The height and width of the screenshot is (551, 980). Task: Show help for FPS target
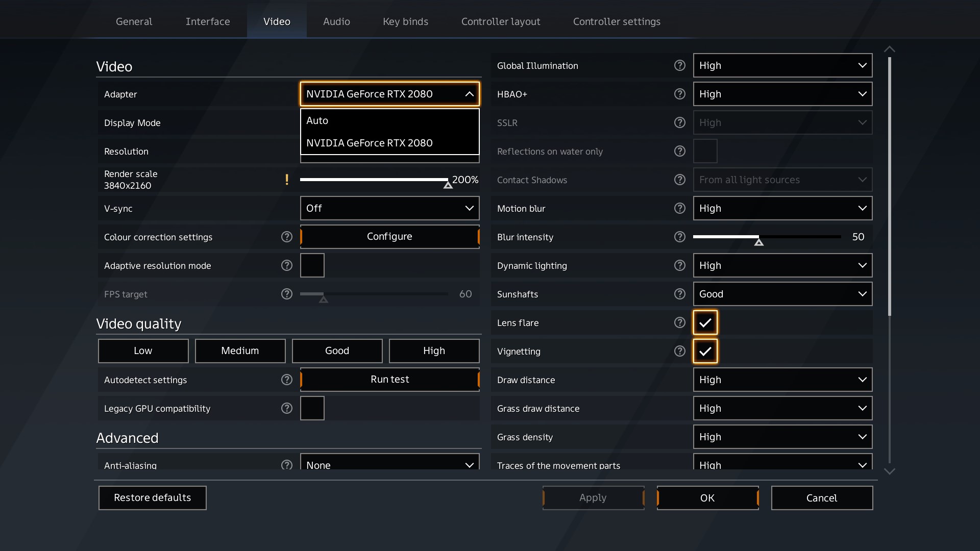[x=287, y=294]
